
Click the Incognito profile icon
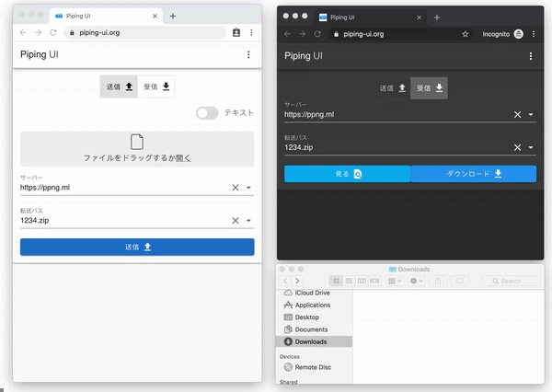(518, 34)
